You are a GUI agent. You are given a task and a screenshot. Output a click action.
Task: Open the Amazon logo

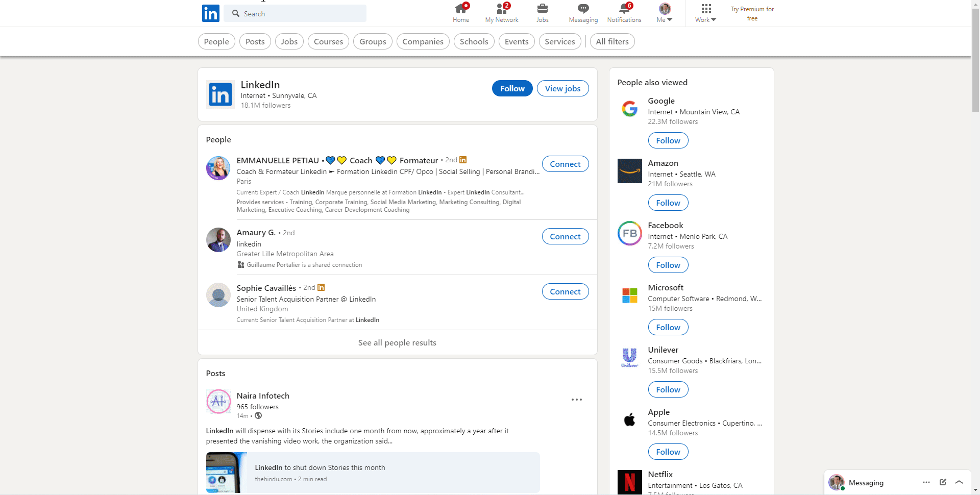(630, 171)
